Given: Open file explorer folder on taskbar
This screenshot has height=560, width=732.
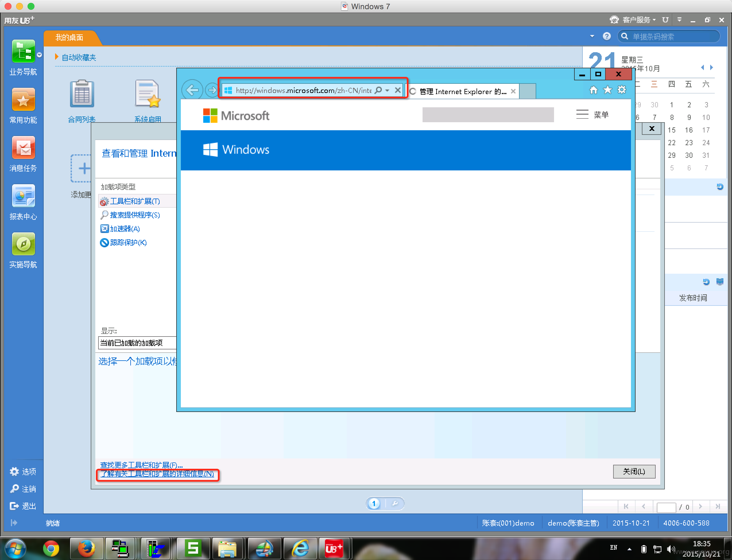Looking at the screenshot, I should tap(228, 549).
